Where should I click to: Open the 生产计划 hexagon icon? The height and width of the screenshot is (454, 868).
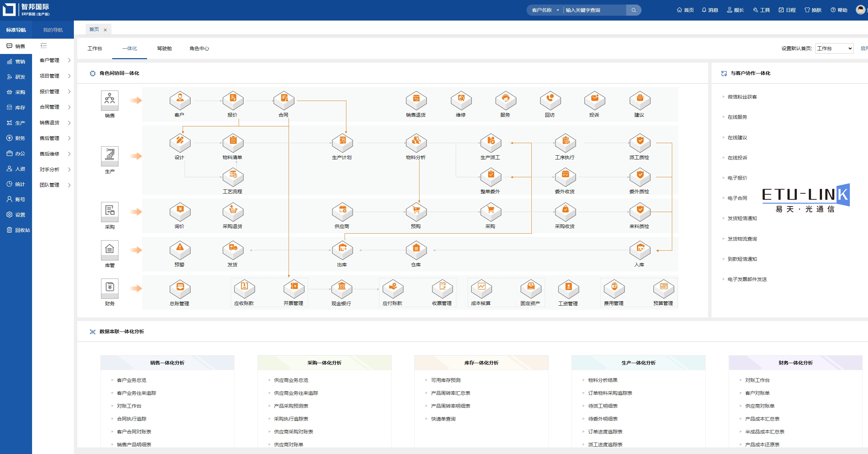tap(342, 143)
